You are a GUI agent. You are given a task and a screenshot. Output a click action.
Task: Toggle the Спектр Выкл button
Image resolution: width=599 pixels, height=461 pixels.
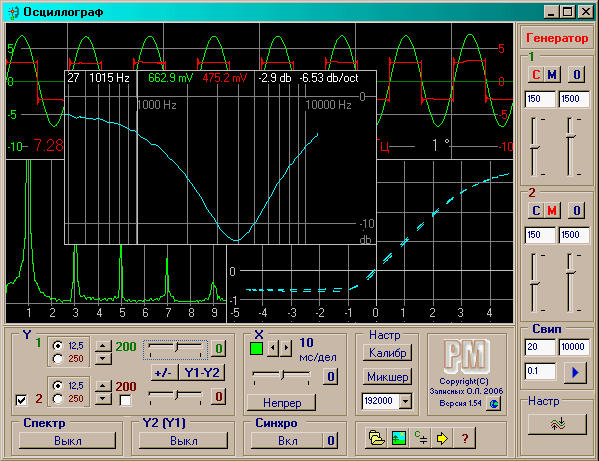pos(67,441)
